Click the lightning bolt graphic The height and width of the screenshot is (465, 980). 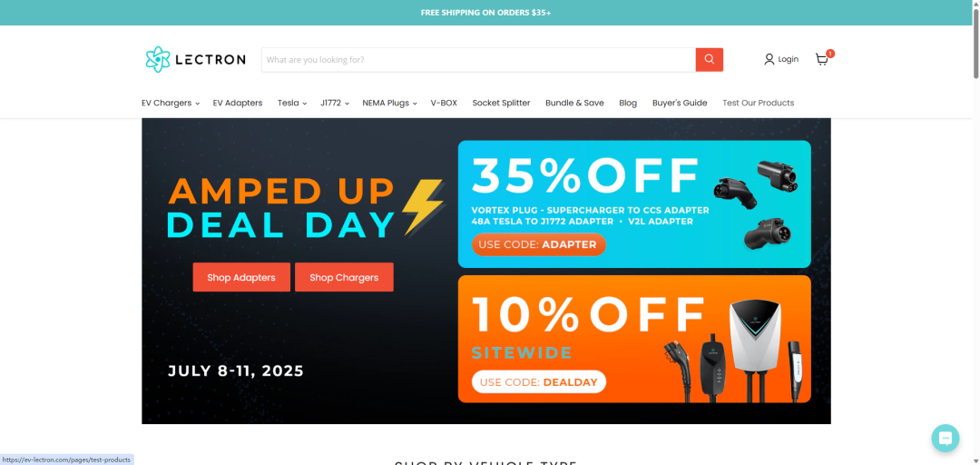[423, 207]
